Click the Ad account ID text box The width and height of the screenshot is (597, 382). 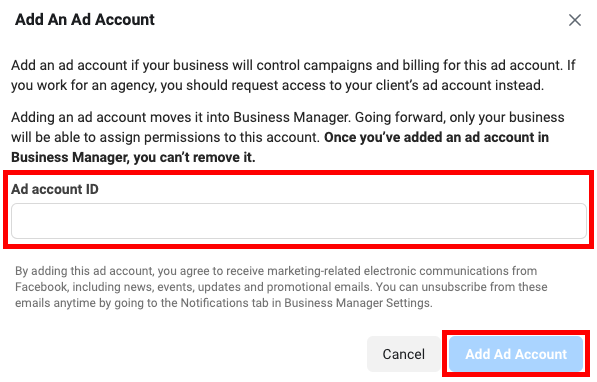tap(298, 221)
